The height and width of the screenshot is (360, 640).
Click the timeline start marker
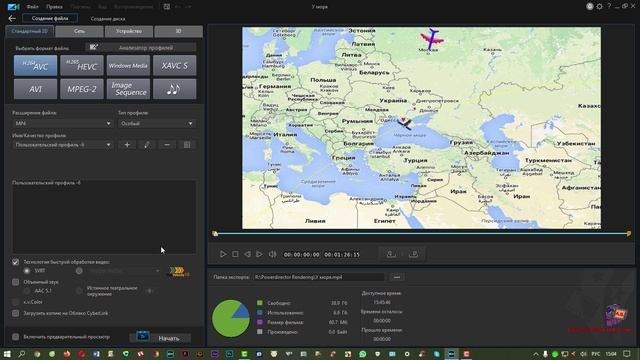[x=215, y=233]
